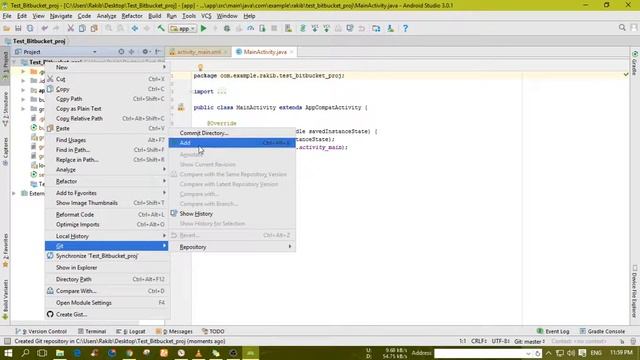The image size is (640, 360).
Task: Open the app run configuration dropdown
Action: pyautogui.click(x=182, y=29)
